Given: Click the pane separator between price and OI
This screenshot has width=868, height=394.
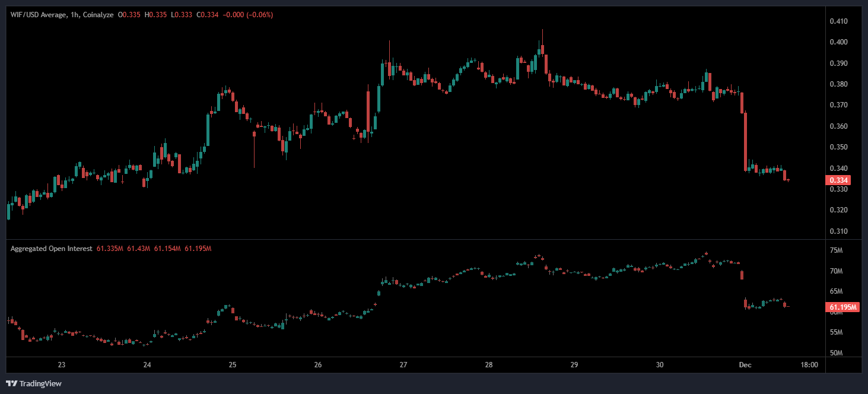Looking at the screenshot, I should pyautogui.click(x=415, y=239).
